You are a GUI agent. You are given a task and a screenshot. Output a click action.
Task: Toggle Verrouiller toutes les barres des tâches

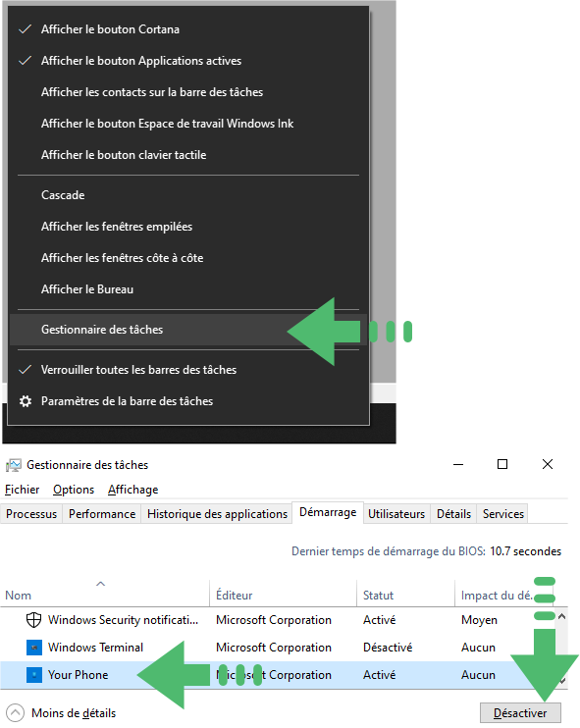[x=189, y=370]
